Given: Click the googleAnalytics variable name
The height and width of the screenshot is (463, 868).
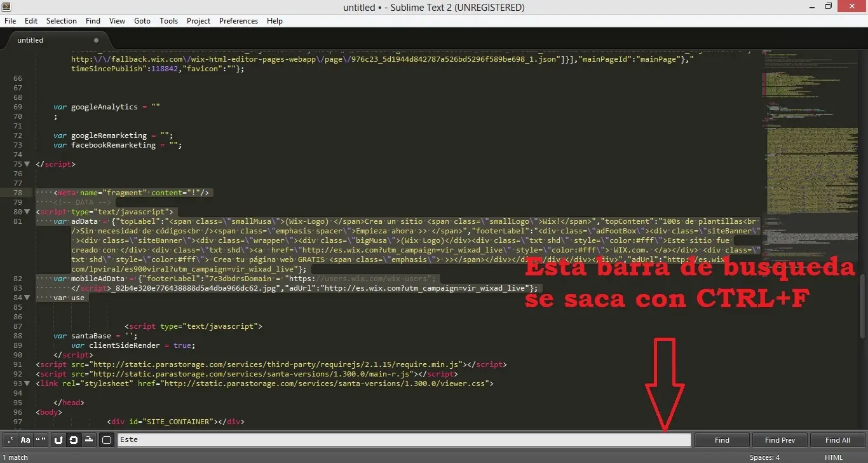Looking at the screenshot, I should pos(104,107).
